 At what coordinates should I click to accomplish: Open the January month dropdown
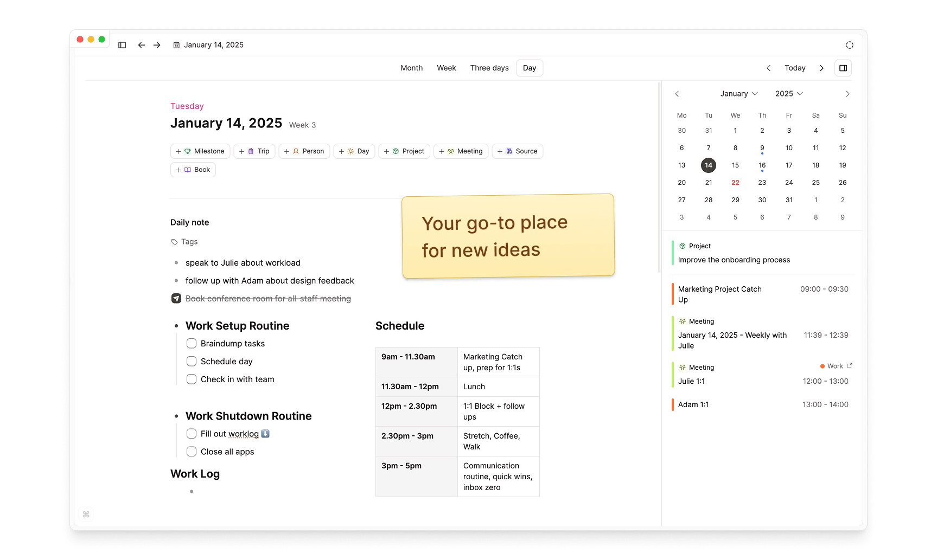738,94
